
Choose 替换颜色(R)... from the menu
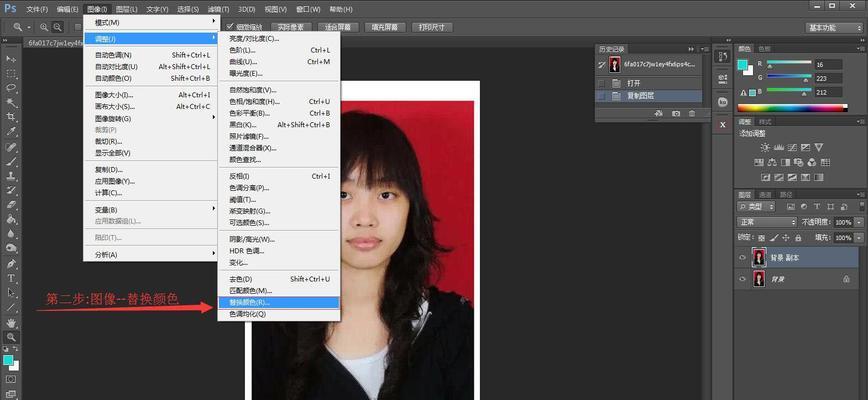pyautogui.click(x=278, y=303)
